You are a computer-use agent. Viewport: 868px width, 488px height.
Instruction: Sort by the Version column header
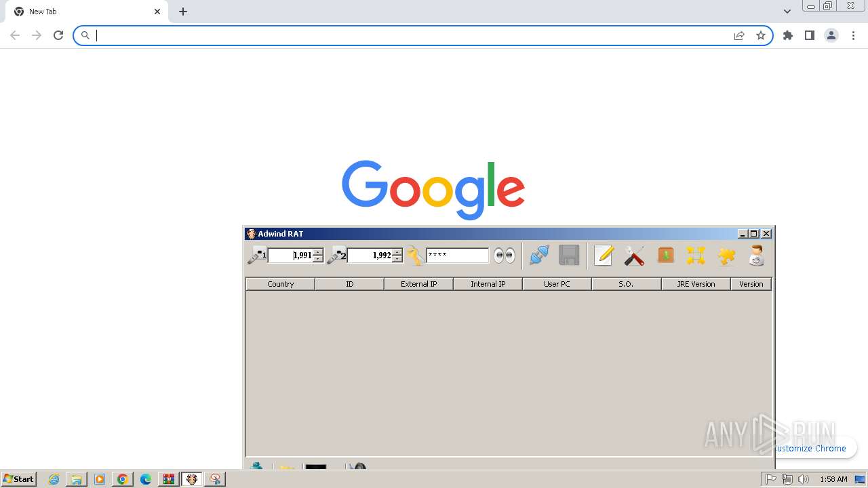pos(751,284)
